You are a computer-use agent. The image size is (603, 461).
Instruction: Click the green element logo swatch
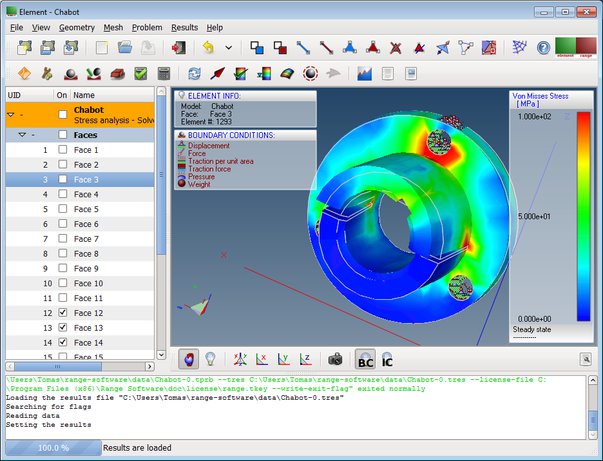pyautogui.click(x=565, y=48)
